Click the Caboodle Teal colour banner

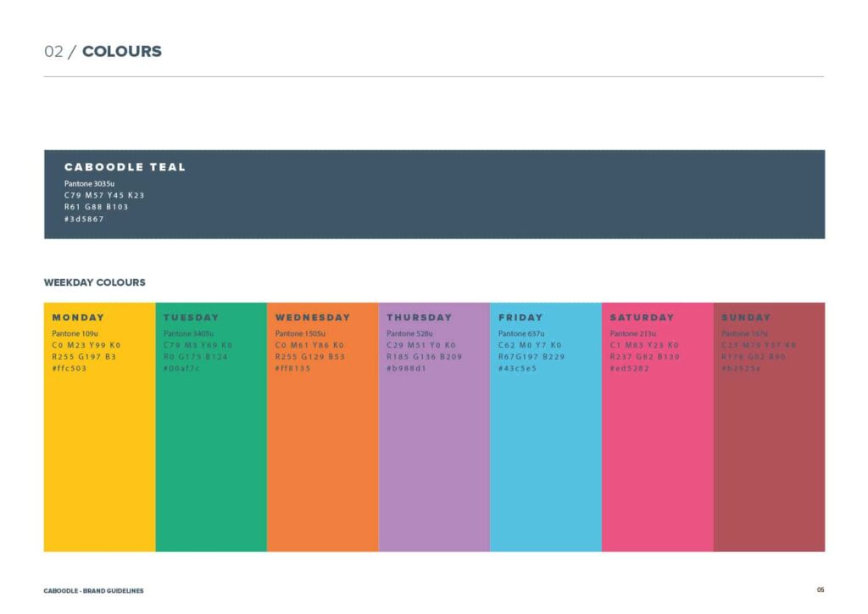(x=509, y=194)
